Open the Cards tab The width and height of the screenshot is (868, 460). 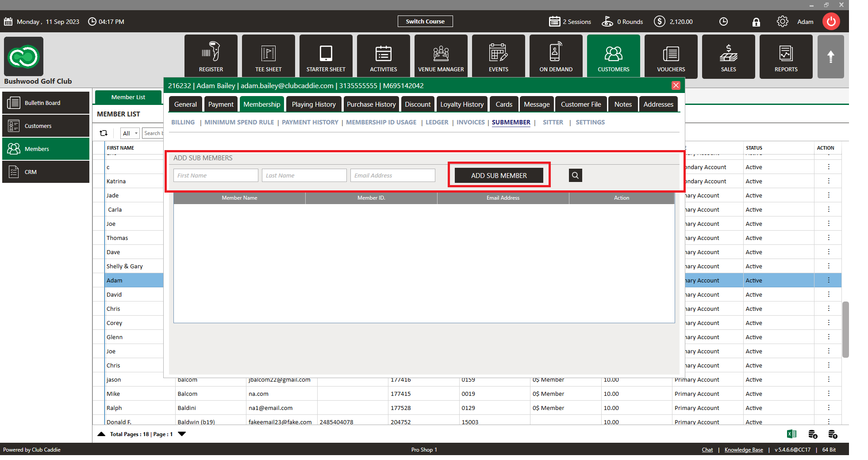tap(504, 104)
